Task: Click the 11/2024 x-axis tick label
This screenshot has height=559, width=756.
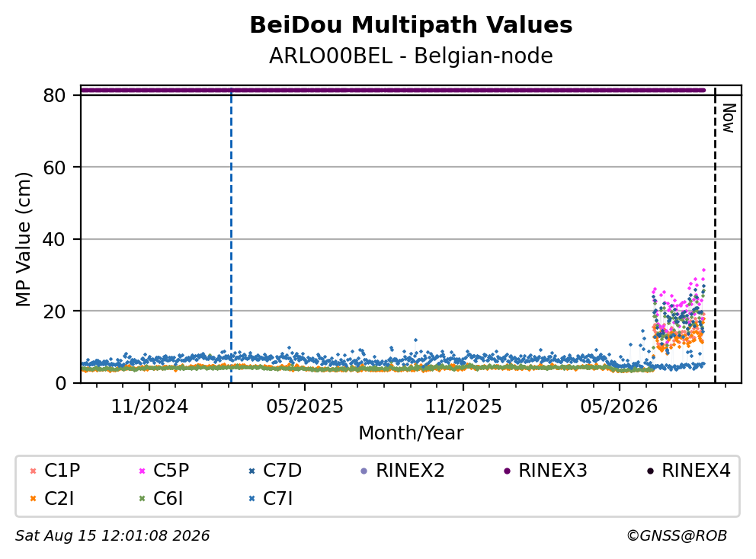Action: 149,407
